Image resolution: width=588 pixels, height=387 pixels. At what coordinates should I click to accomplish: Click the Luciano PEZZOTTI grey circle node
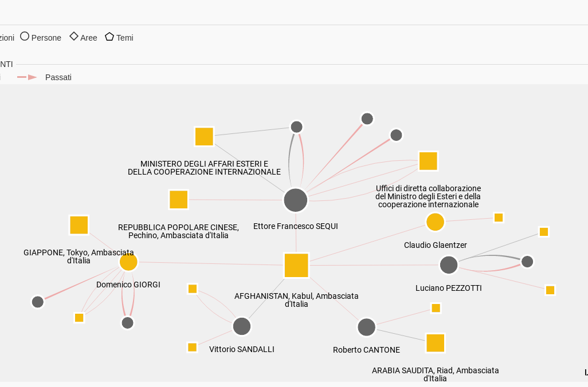449,265
